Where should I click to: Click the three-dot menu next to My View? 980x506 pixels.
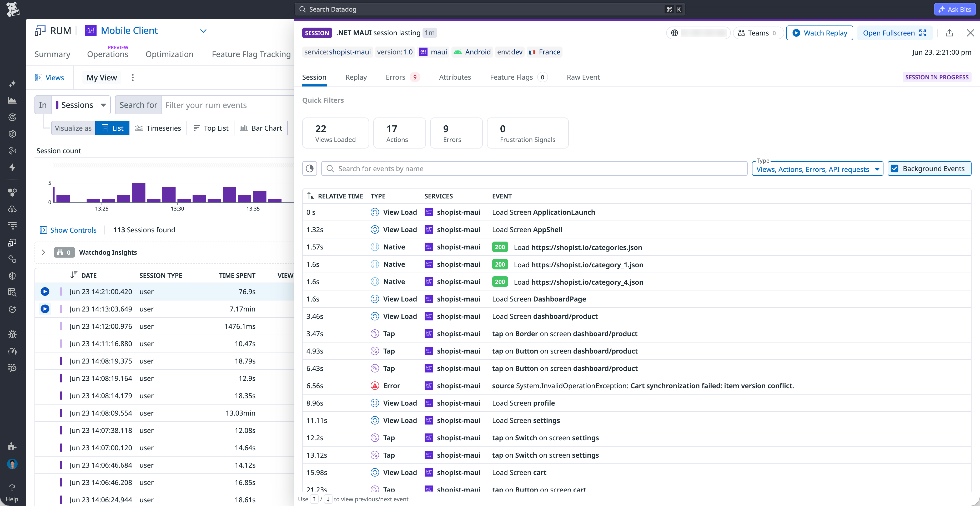point(133,78)
